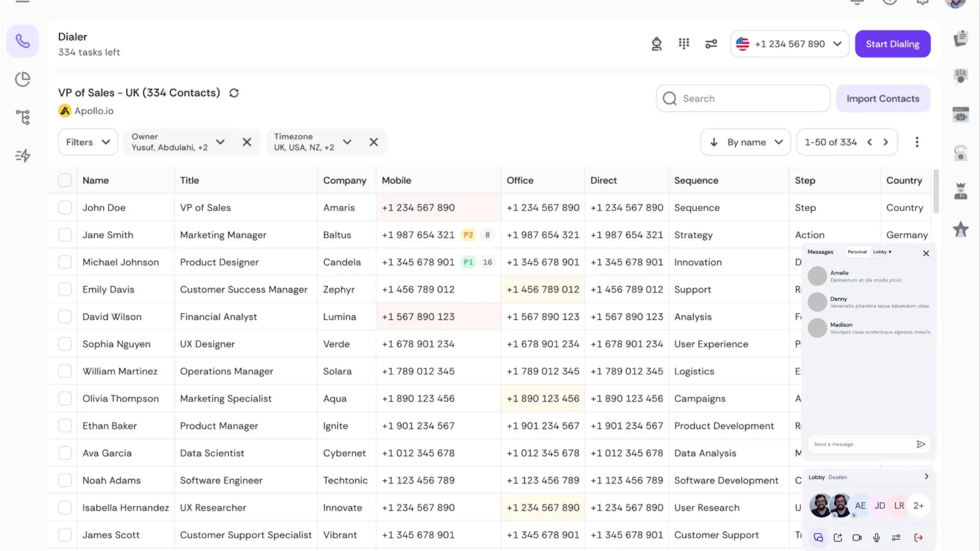Open the analytics pie chart sidebar icon
This screenshot has height=551, width=980.
coord(22,79)
